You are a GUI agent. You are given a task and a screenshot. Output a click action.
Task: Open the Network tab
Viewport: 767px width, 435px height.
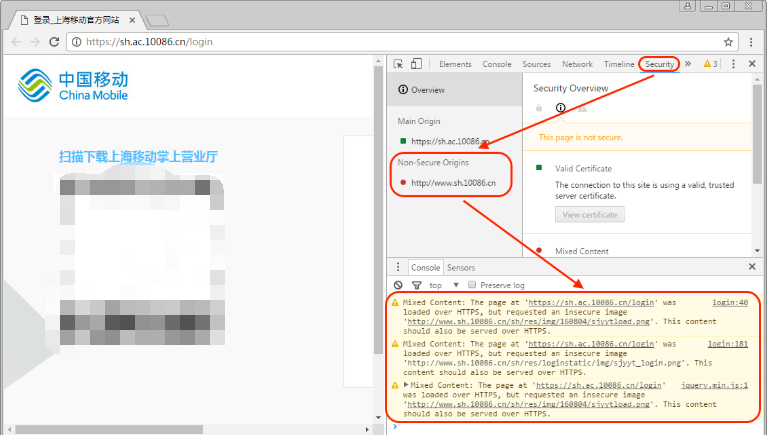click(x=577, y=64)
